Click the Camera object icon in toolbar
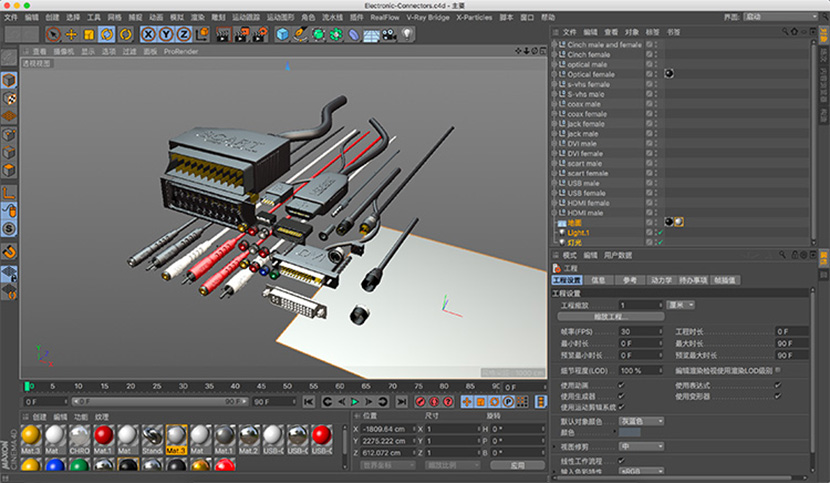Image resolution: width=830 pixels, height=483 pixels. [x=390, y=34]
